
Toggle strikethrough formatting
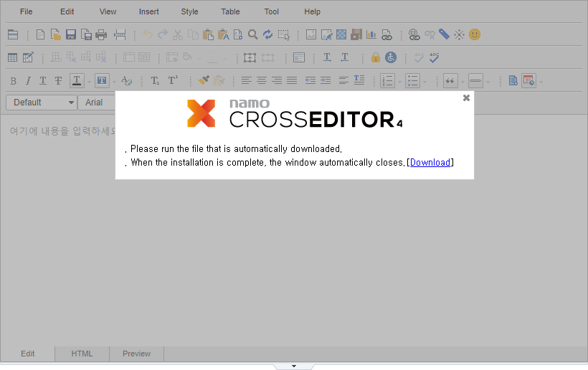[58, 80]
